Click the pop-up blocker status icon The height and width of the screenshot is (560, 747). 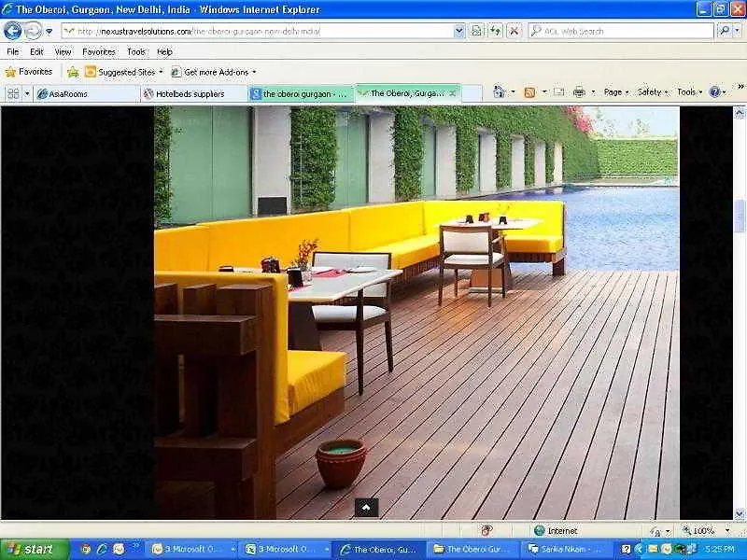(x=486, y=530)
